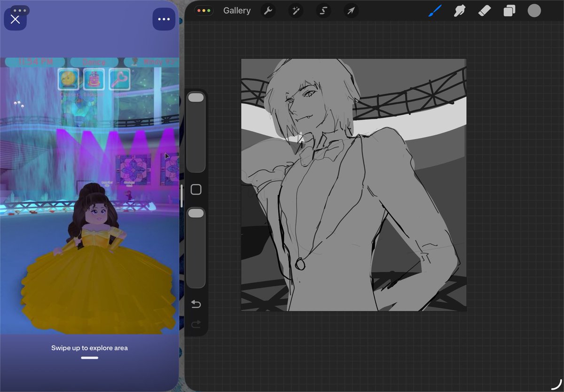Close the photo viewer with the X
This screenshot has height=392, width=564.
15,19
